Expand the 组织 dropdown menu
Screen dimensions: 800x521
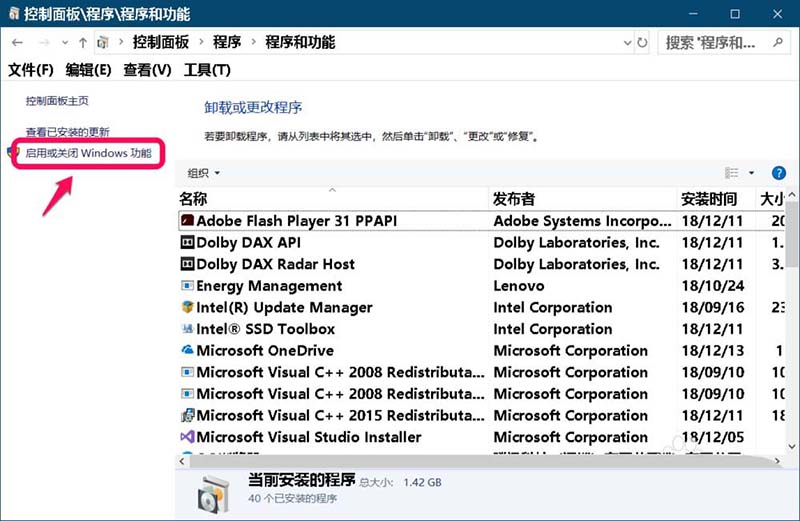(204, 173)
